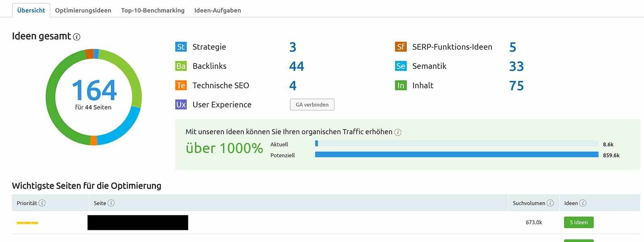Click the Technische SEO 'Te' icon

click(x=181, y=86)
